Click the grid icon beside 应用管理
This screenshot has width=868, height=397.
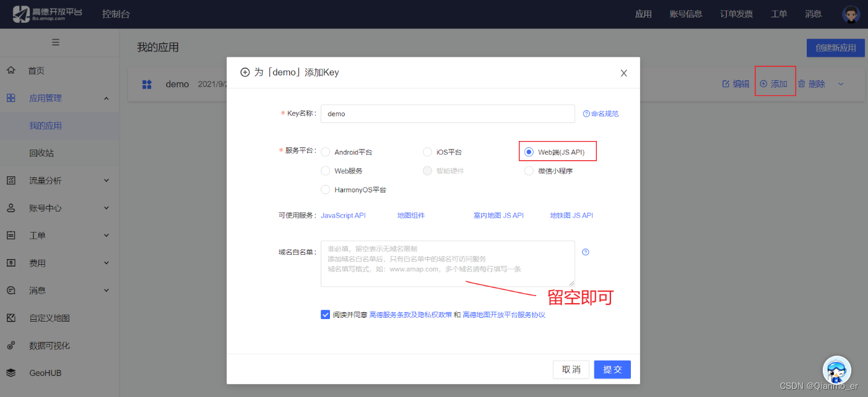point(11,98)
